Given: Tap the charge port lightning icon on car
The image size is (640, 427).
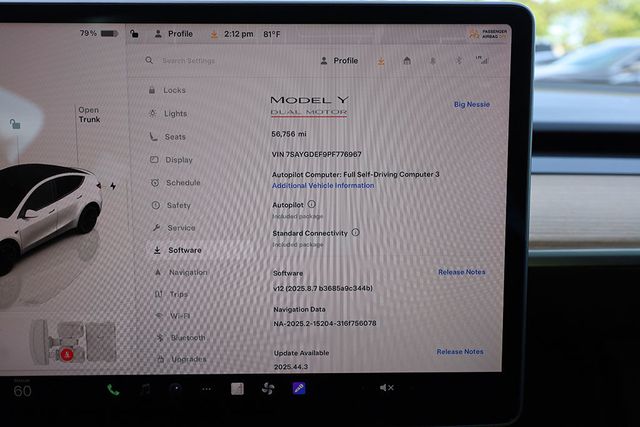Looking at the screenshot, I should click(x=113, y=186).
